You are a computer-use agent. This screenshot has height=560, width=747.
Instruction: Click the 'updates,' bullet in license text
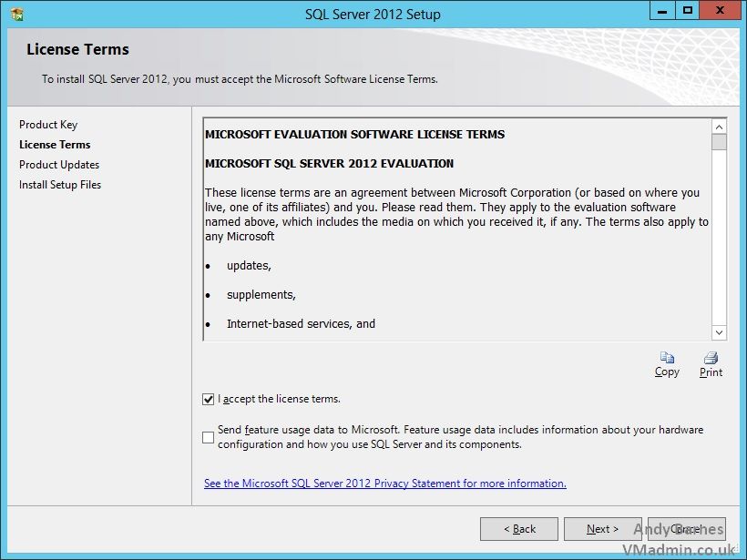(x=249, y=266)
